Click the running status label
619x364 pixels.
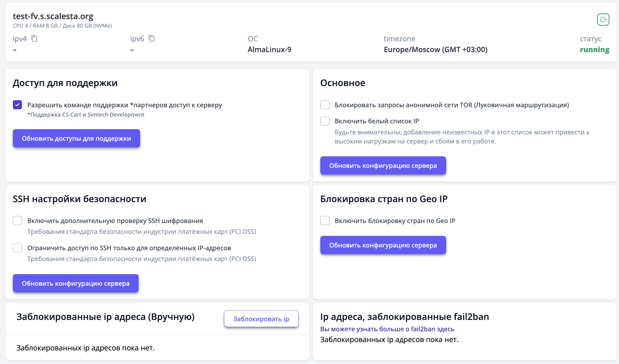[x=594, y=50]
